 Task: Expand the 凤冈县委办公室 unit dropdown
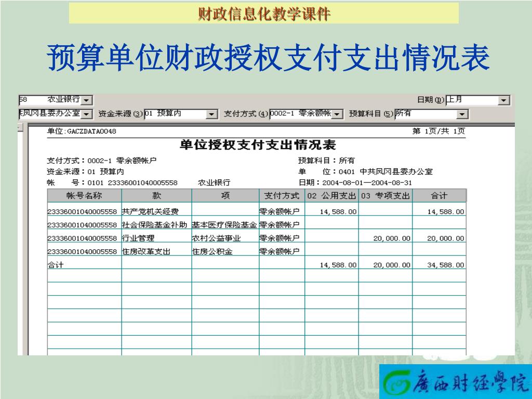87,114
